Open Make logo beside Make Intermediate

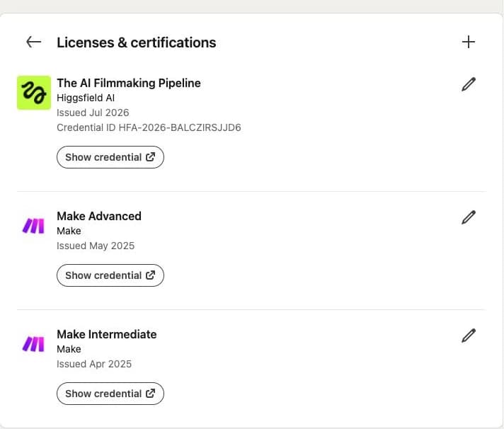coord(33,344)
